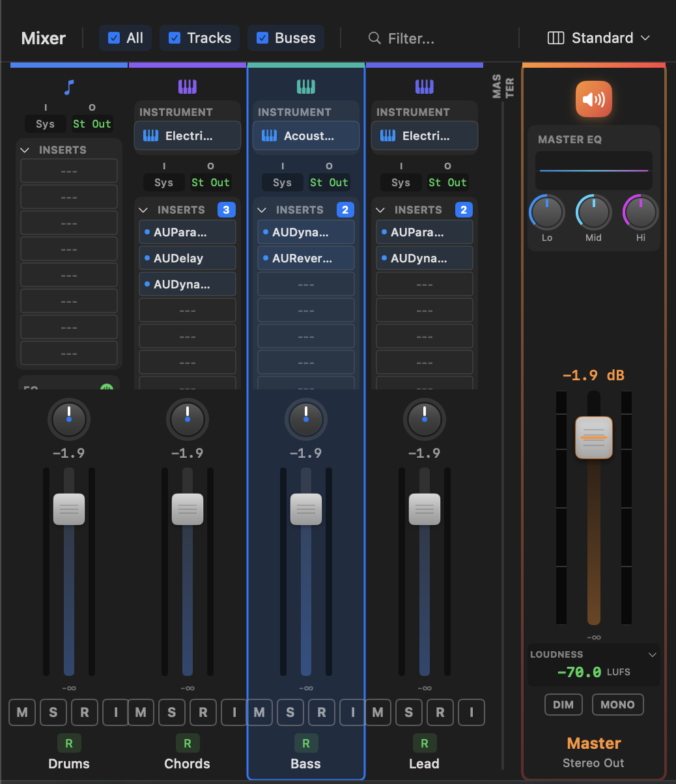676x784 pixels.
Task: Toggle the Tracks checkbox off
Action: 174,37
